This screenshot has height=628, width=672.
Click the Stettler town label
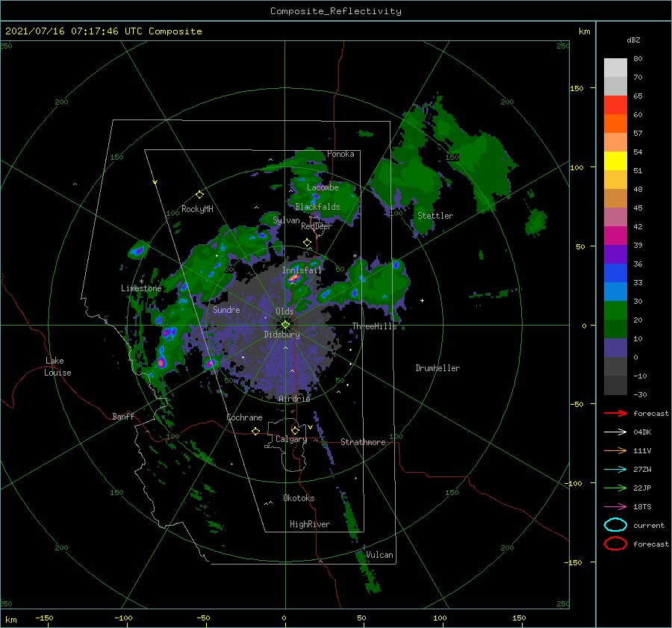click(x=435, y=216)
